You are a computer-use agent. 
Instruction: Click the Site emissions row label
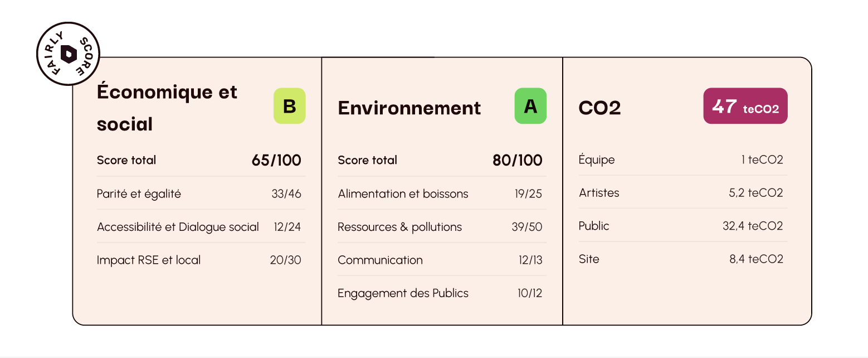pos(589,259)
